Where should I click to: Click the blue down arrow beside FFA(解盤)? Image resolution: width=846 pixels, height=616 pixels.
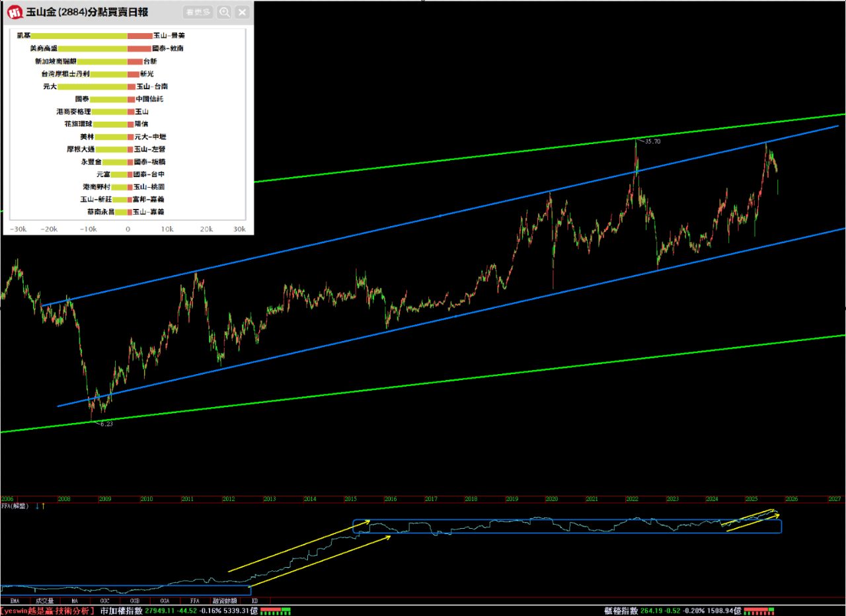pos(37,506)
